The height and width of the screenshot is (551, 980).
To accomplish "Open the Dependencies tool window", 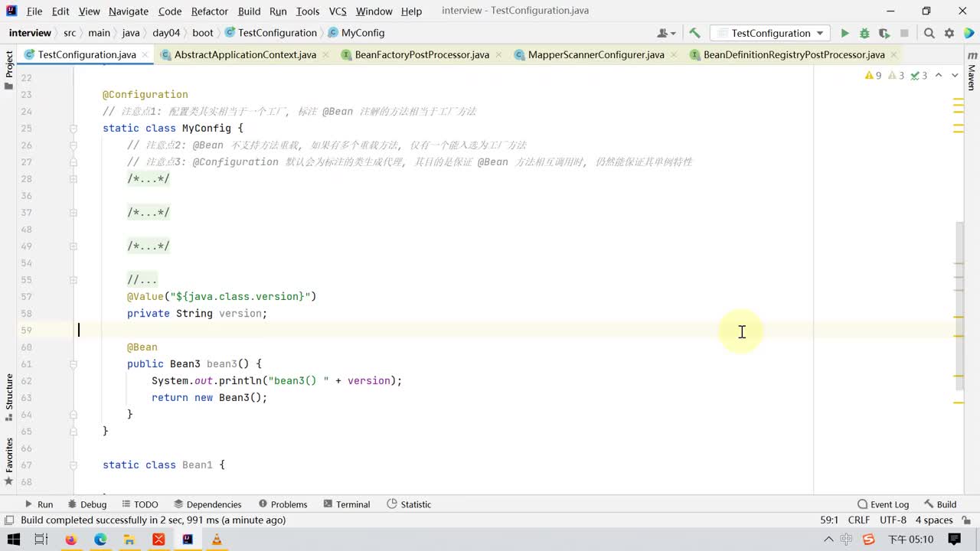I will tap(207, 504).
